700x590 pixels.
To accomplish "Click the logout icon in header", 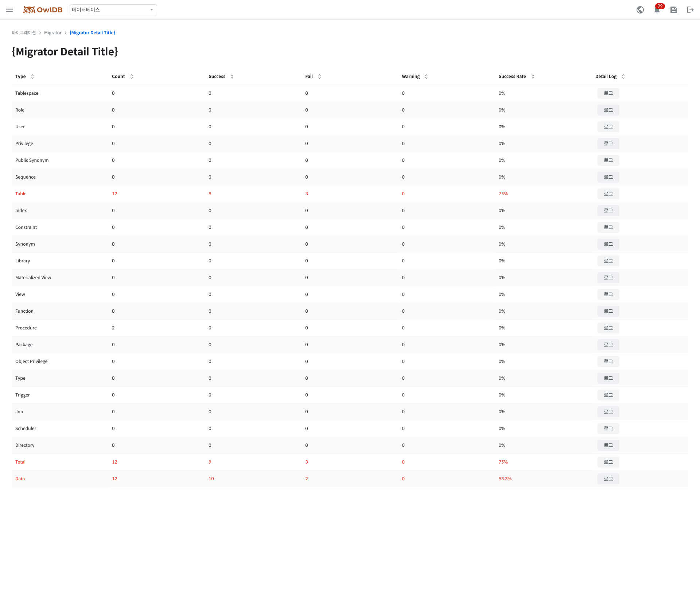I will click(690, 10).
